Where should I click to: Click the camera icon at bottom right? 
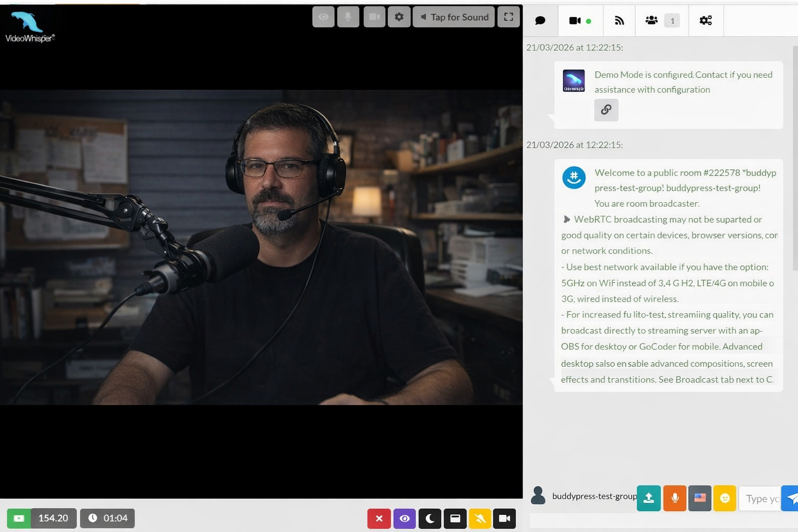(504, 518)
